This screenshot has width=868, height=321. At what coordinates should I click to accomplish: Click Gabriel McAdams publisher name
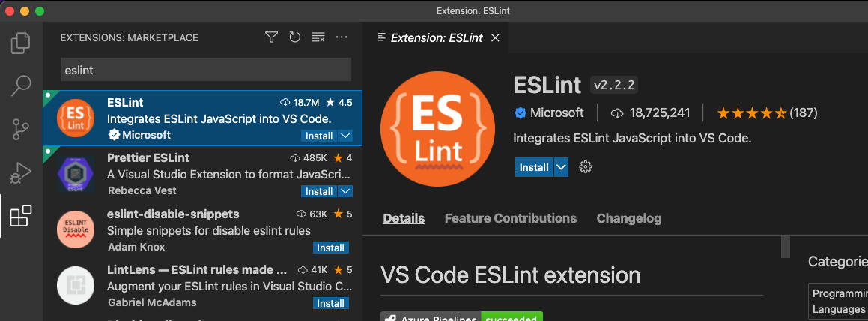pos(152,303)
